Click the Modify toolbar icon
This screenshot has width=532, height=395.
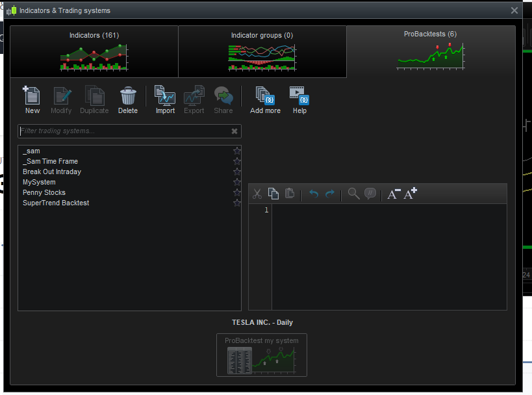click(62, 100)
